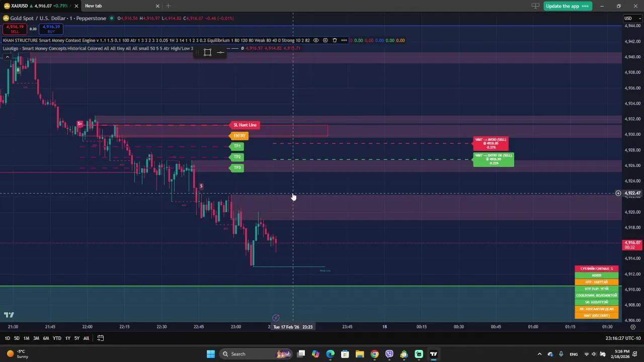Open the go-to-date calendar icon
Screen dimensions: 644x362
tap(100, 338)
